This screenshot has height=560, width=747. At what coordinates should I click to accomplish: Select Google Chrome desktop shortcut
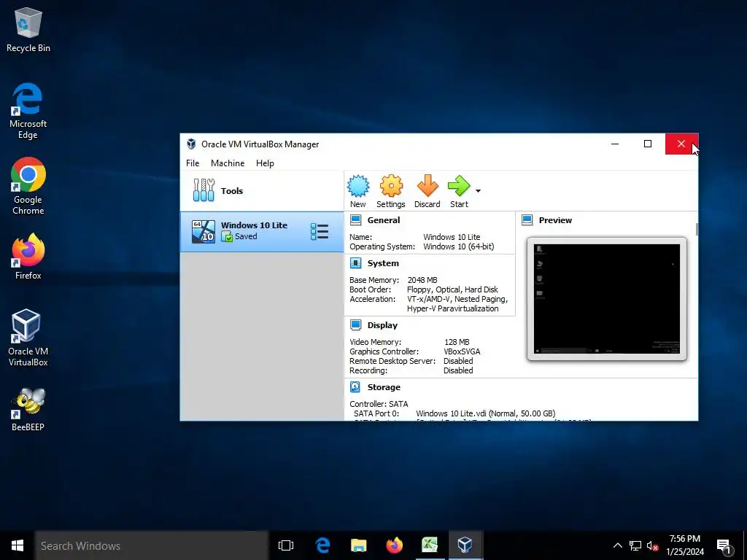coord(28,186)
